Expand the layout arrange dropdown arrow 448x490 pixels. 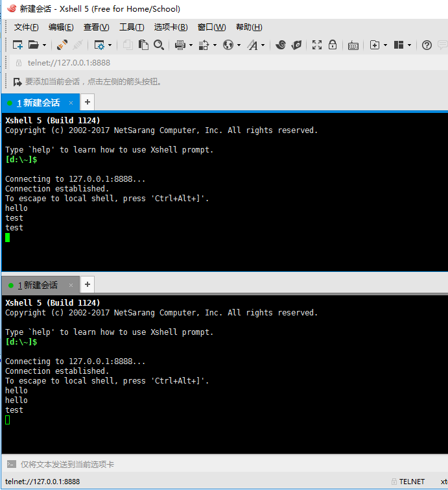coord(409,45)
